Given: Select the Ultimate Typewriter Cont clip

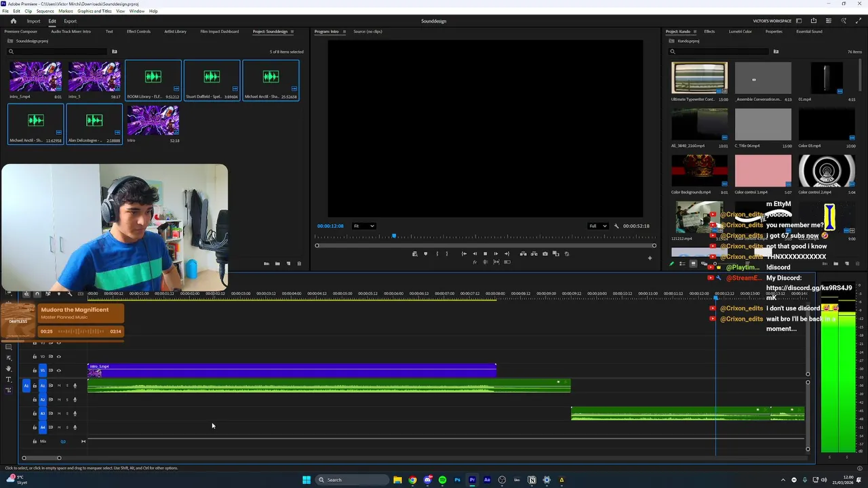Looking at the screenshot, I should pos(699,78).
